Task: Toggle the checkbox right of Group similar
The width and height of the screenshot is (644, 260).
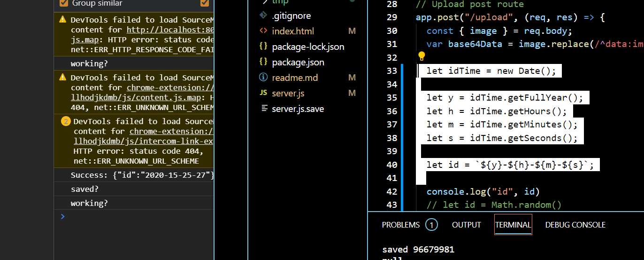Action: click(205, 3)
